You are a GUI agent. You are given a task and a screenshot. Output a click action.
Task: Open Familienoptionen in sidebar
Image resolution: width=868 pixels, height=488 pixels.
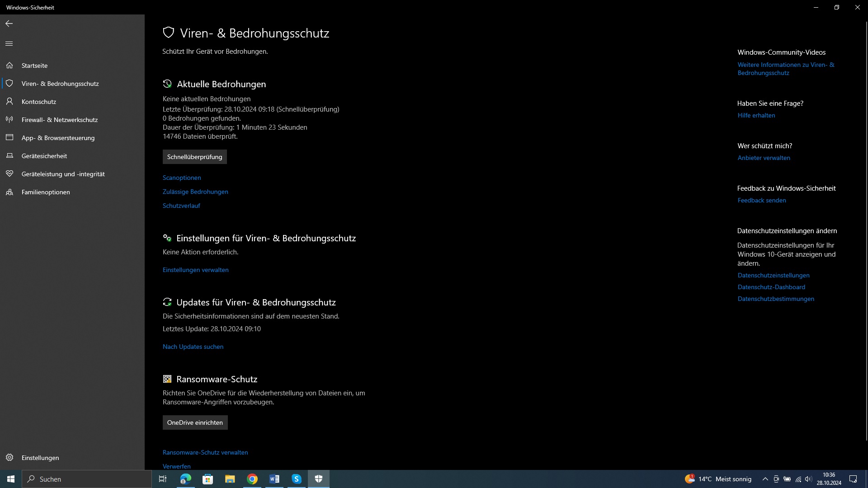point(45,192)
